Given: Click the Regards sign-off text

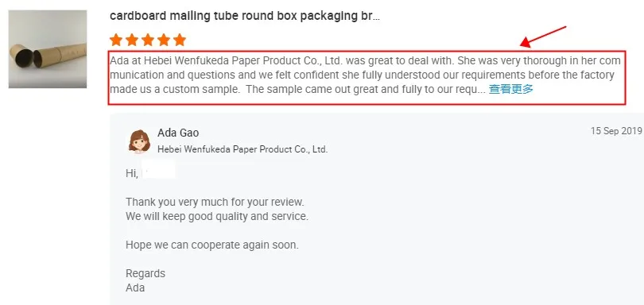Looking at the screenshot, I should click(x=145, y=274).
